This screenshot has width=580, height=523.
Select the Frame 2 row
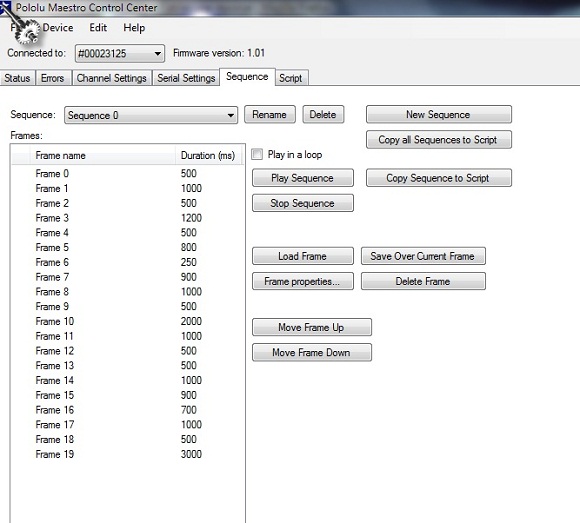point(128,203)
